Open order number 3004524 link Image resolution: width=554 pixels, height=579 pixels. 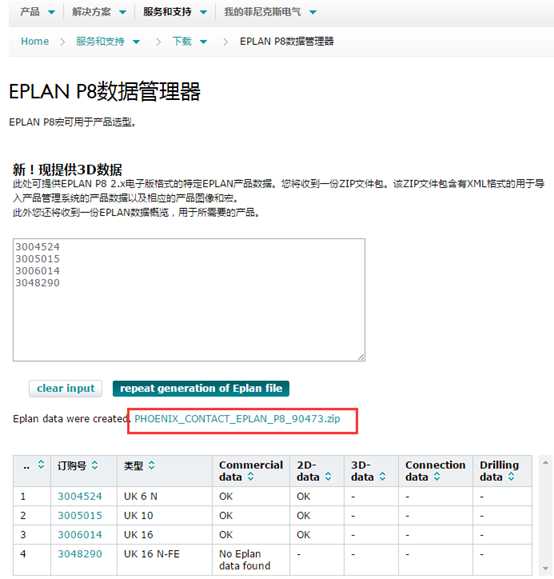click(80, 496)
